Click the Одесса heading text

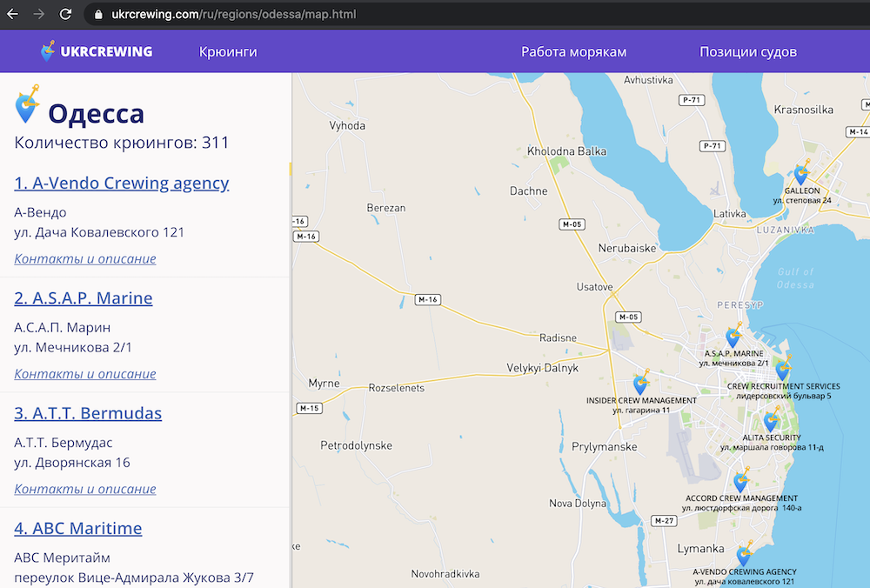click(x=96, y=114)
